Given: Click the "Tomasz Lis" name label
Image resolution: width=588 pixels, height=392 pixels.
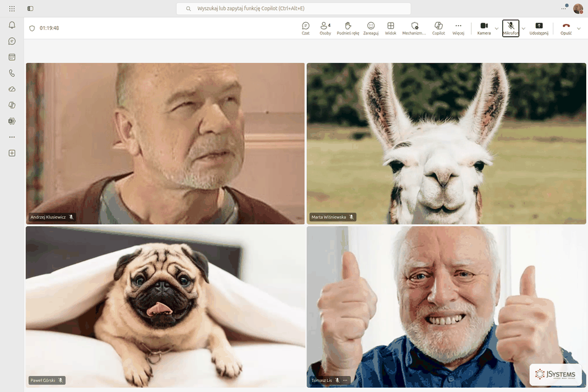Looking at the screenshot, I should click(x=322, y=380).
